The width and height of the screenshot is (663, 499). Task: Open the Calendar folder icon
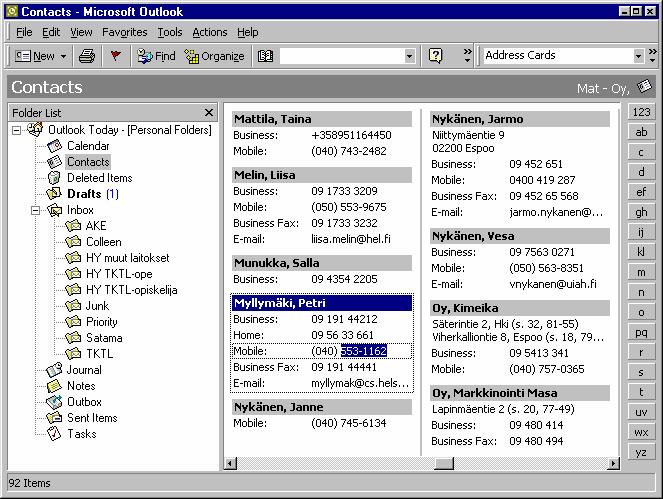pos(55,146)
